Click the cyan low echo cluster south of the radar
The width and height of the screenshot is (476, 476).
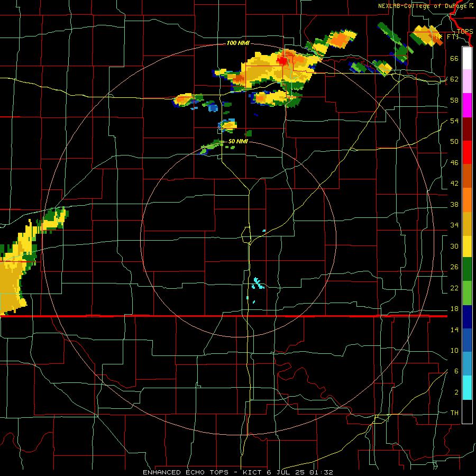(258, 283)
